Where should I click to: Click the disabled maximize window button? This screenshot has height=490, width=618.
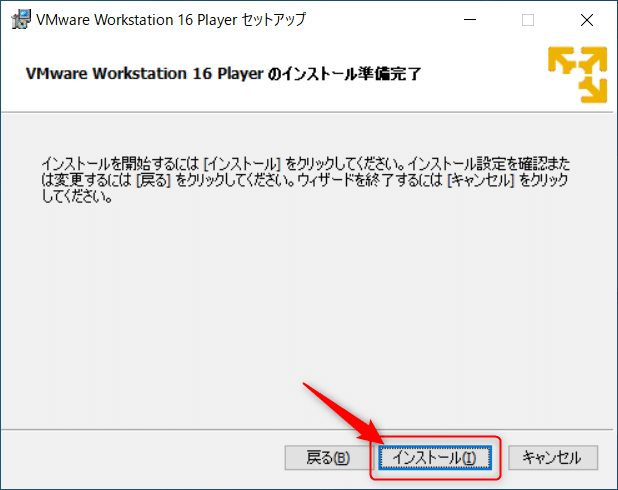tap(528, 20)
